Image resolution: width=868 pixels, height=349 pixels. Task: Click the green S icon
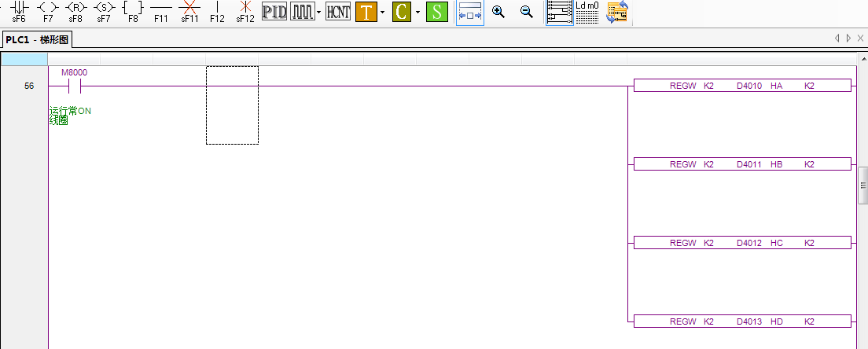pyautogui.click(x=437, y=12)
